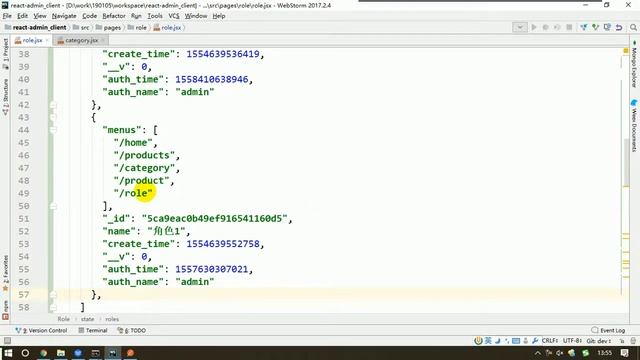Click react-admin_client in navigation breadcrumb
This screenshot has width=640, height=360.
click(x=36, y=28)
